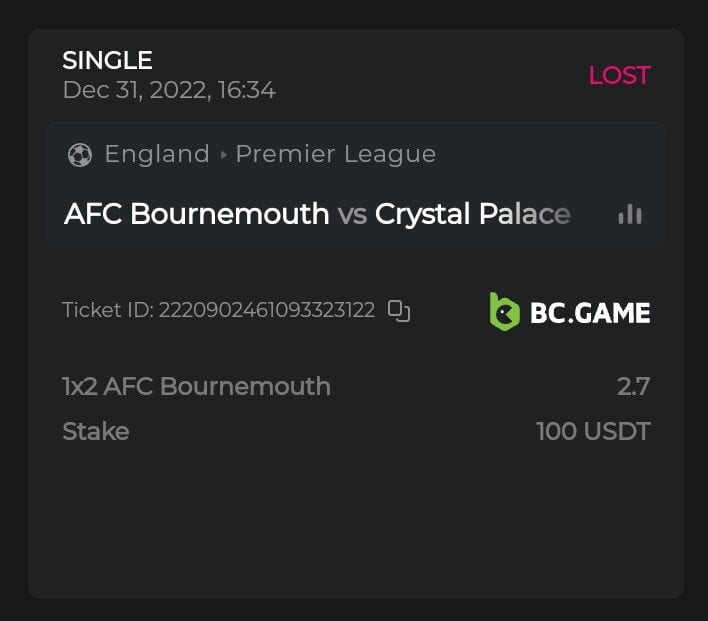This screenshot has width=708, height=621.
Task: Select Crystal Palace team name
Action: pyautogui.click(x=472, y=214)
